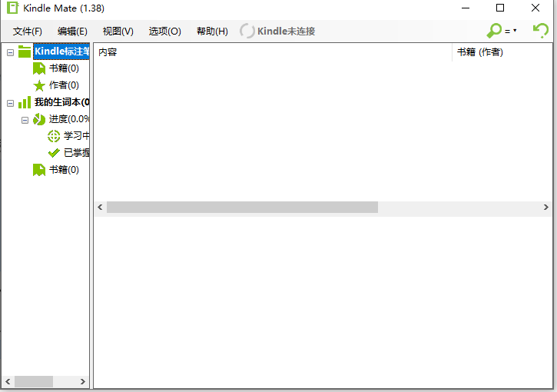
Task: Click the bar chart icon for 我的生词本
Action: click(x=25, y=102)
